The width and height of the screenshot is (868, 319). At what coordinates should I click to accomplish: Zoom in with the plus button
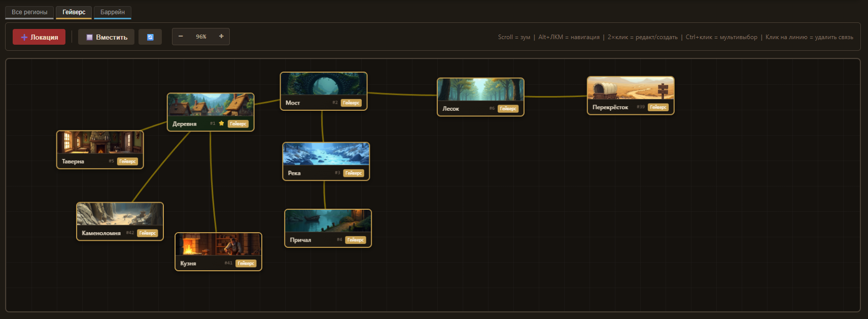pos(221,37)
